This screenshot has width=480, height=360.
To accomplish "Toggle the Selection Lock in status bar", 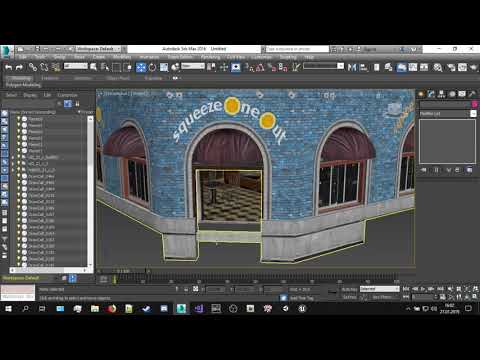I will pos(186,289).
